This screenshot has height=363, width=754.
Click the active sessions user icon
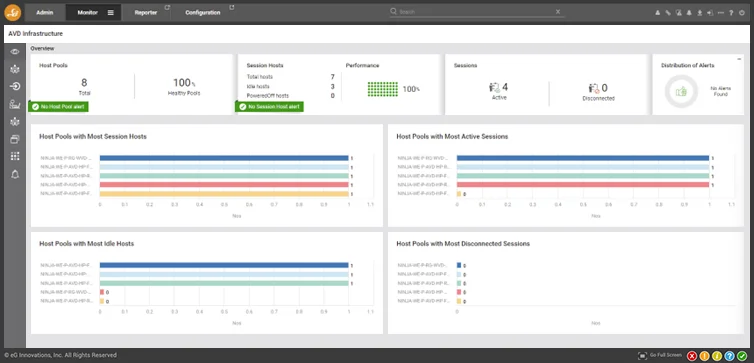[494, 88]
